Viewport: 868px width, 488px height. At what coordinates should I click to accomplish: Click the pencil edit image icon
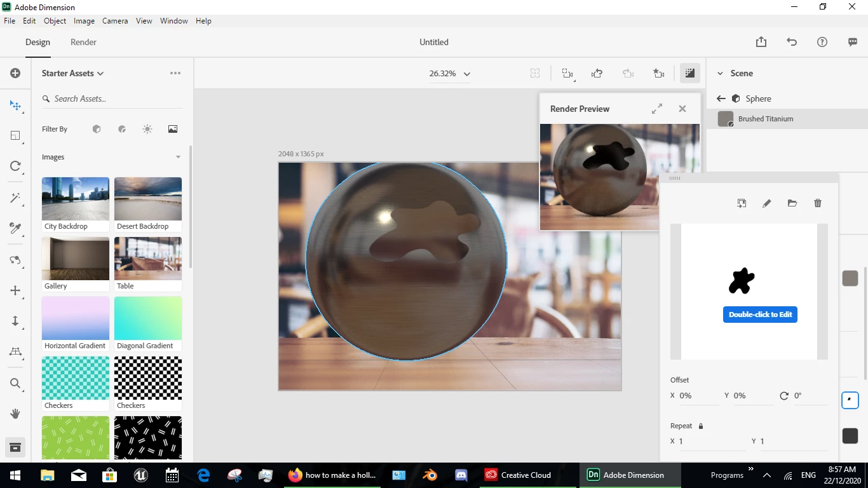click(x=767, y=203)
